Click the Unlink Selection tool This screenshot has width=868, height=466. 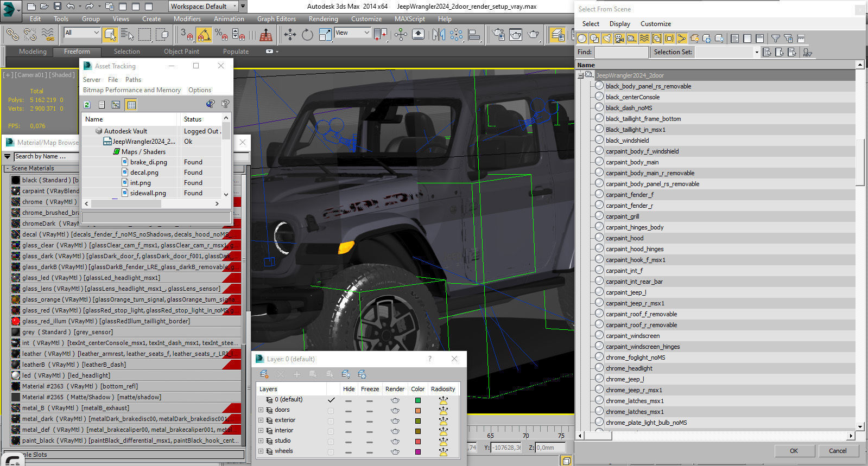[30, 35]
